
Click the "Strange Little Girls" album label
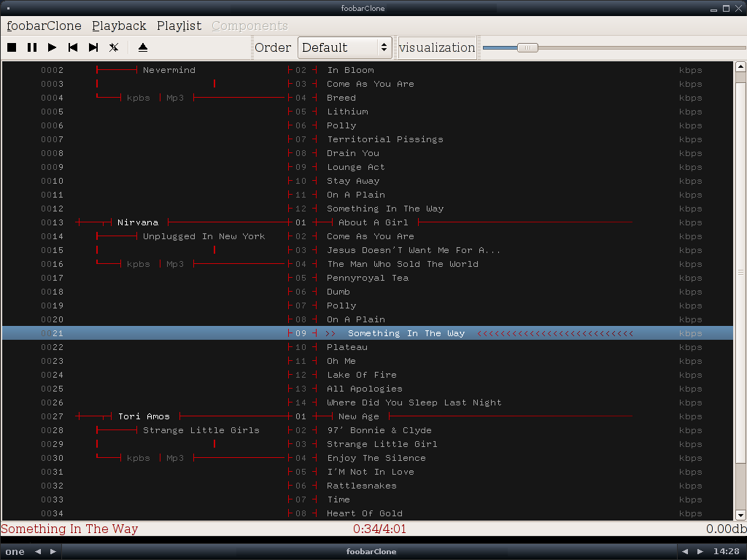(x=201, y=430)
